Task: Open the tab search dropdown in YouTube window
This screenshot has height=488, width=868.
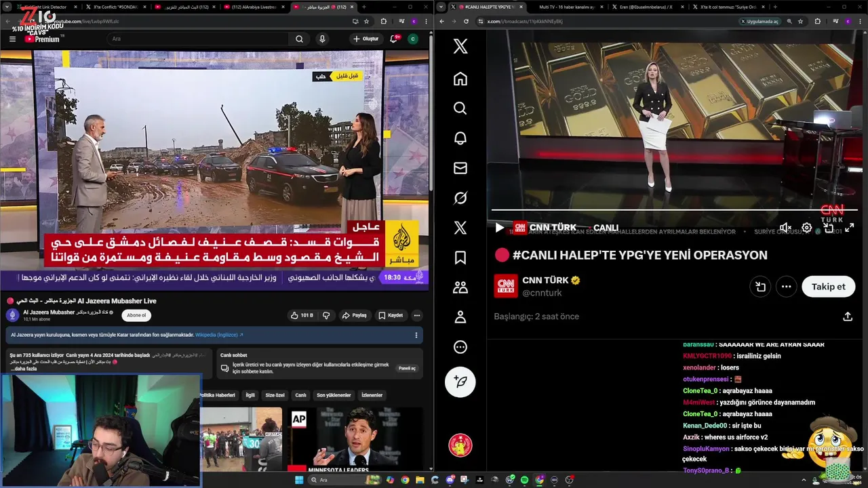Action: click(6, 7)
